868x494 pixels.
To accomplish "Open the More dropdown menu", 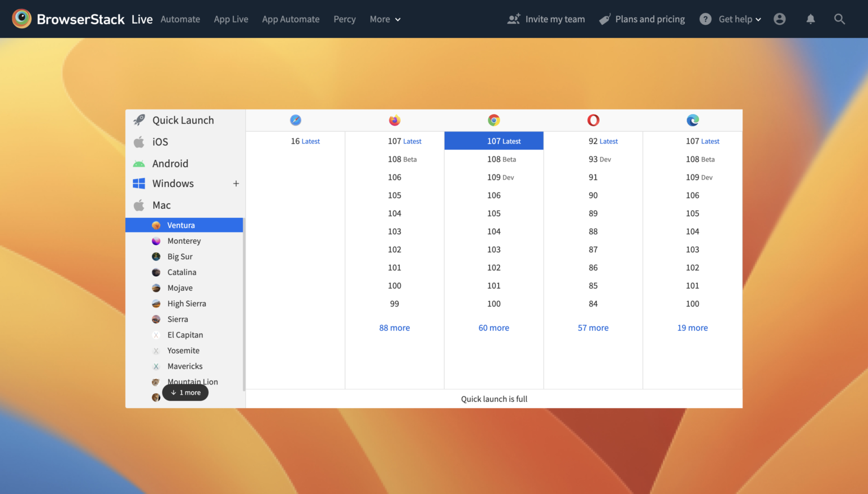I will pos(385,19).
